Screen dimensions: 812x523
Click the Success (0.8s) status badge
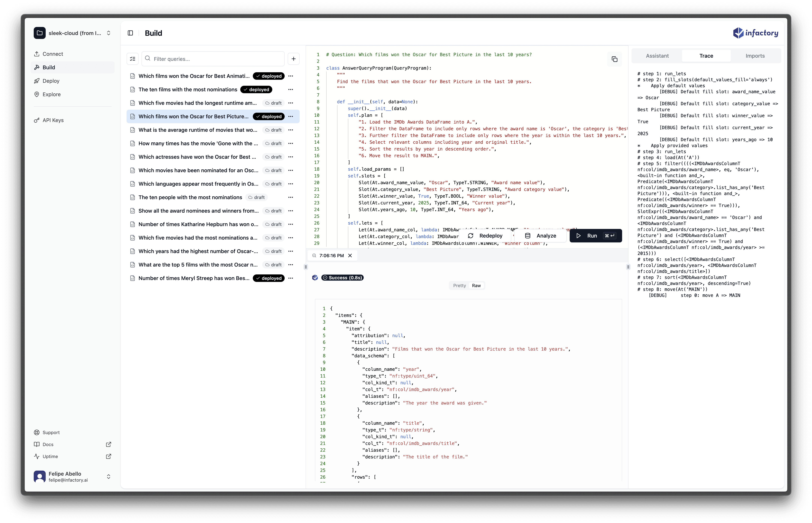coord(342,277)
